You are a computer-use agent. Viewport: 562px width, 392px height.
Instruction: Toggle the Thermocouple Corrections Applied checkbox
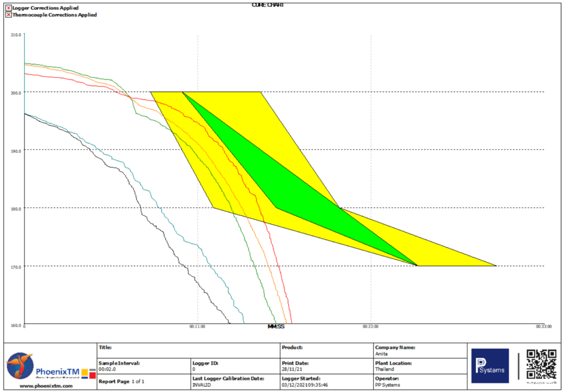[x=8, y=15]
